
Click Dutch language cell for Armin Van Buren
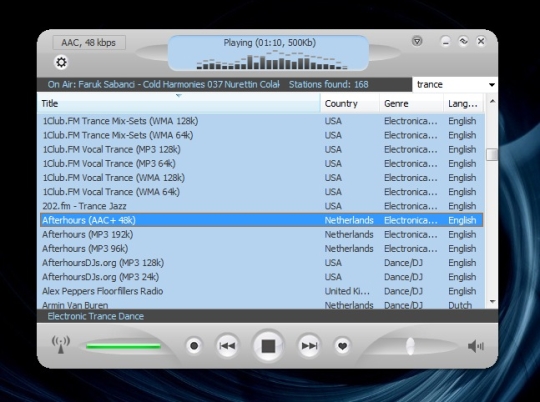(460, 305)
